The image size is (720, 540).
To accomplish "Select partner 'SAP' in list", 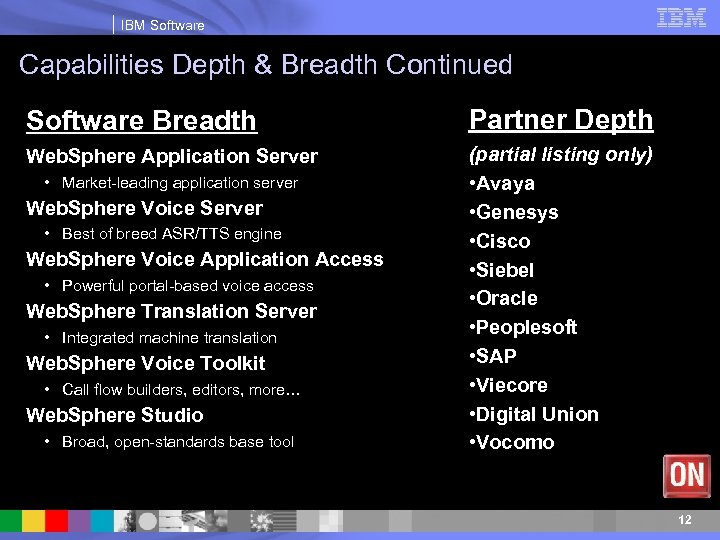I will pos(496,356).
